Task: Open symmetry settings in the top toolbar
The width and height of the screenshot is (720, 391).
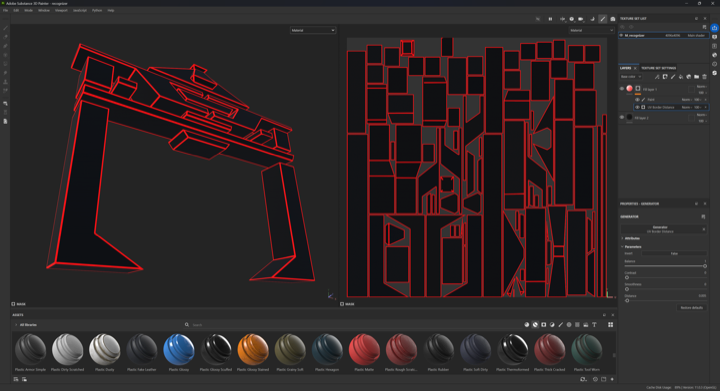Action: 562,19
